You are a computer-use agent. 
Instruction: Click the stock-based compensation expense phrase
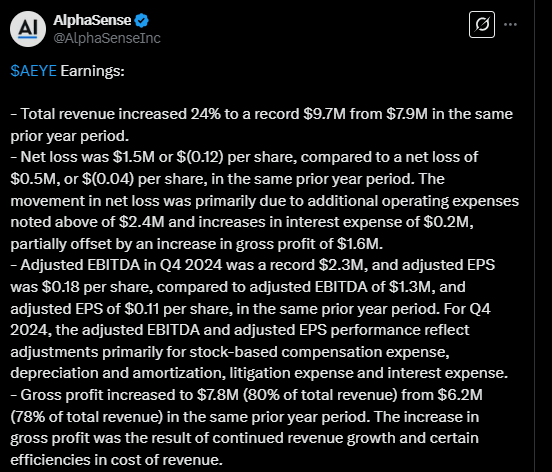319,352
